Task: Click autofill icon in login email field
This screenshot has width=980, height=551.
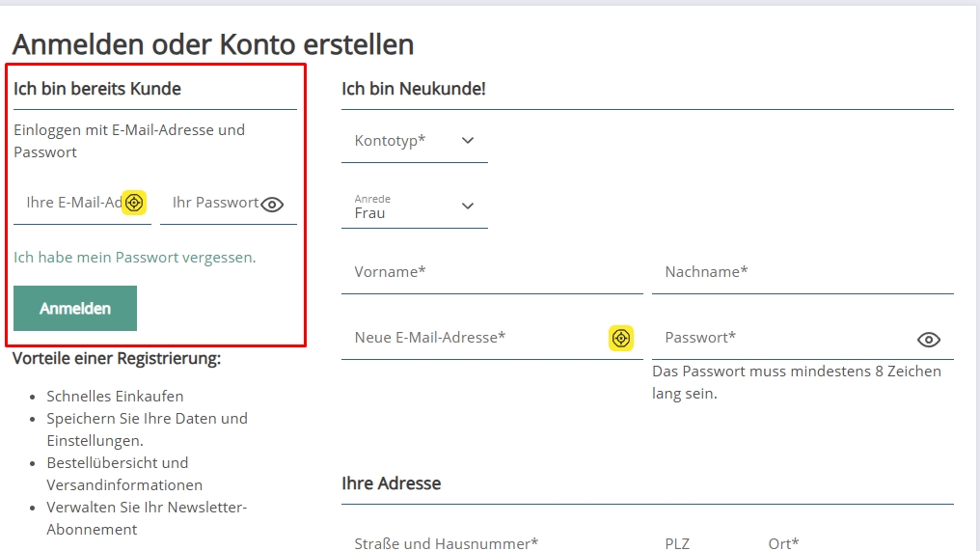Action: [134, 203]
